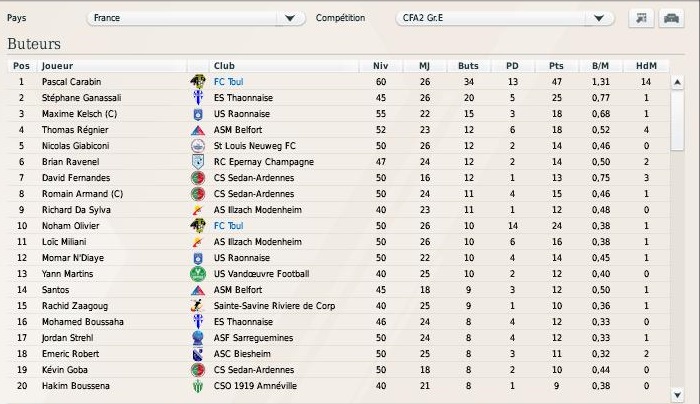
Task: Open the Pays dropdown showing France
Action: [196, 18]
